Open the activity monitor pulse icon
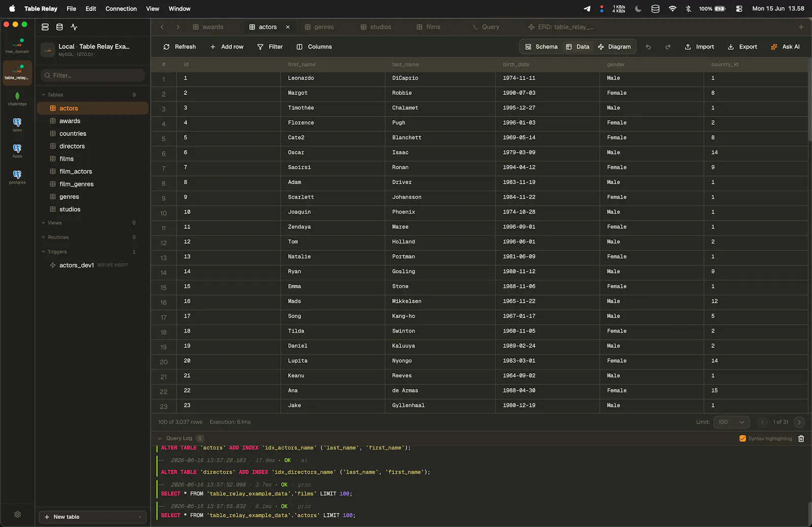Screen dimensions: 812x527 (74, 27)
